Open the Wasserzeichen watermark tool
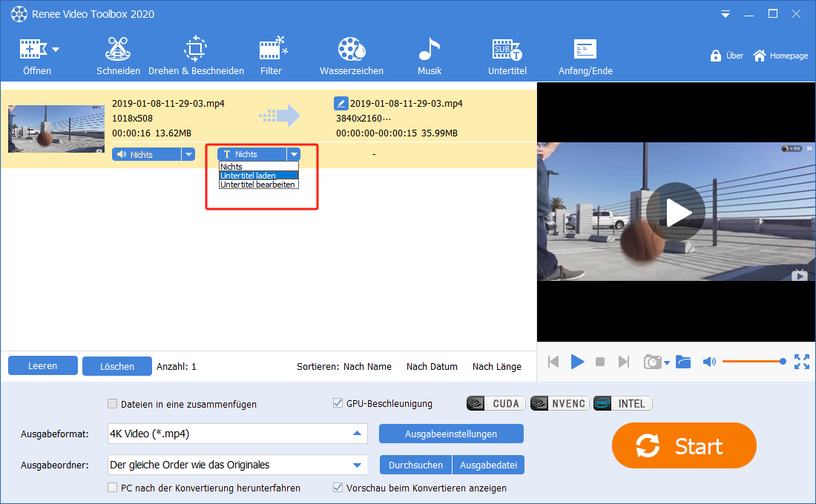 (x=352, y=56)
